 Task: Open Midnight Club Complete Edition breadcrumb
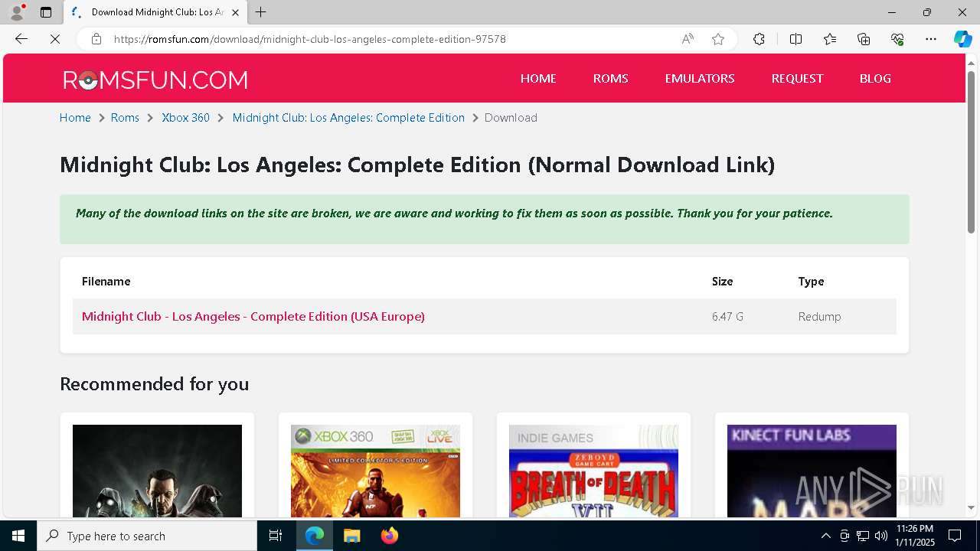[x=348, y=117]
